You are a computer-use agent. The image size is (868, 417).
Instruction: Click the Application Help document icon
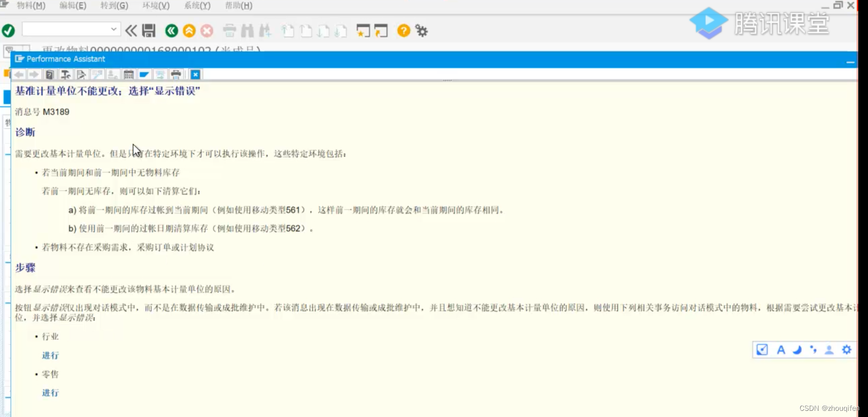point(50,75)
